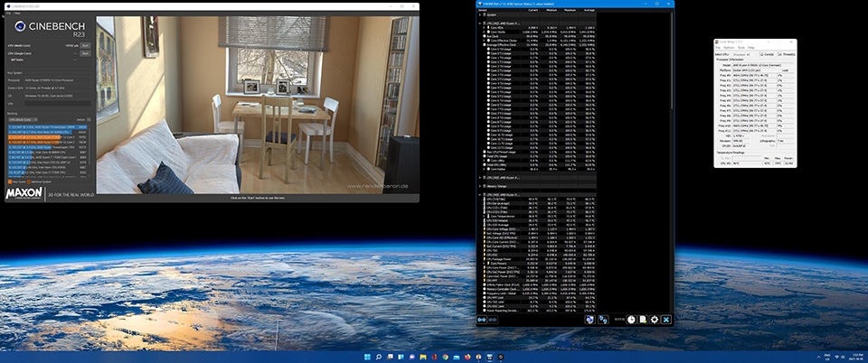
Task: Open the Cinebench File menu
Action: pyautogui.click(x=9, y=14)
